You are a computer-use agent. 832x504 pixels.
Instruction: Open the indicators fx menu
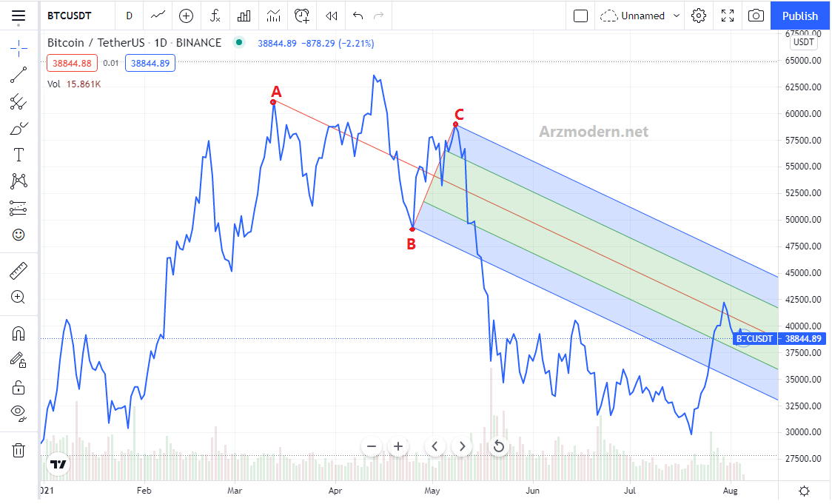215,16
